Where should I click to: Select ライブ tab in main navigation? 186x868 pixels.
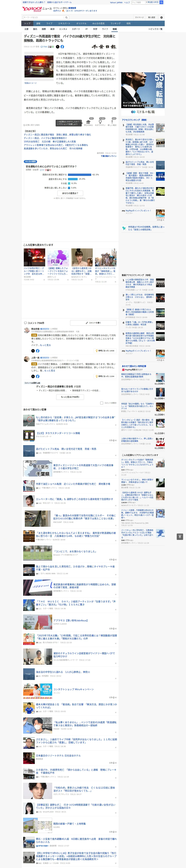point(49,24)
